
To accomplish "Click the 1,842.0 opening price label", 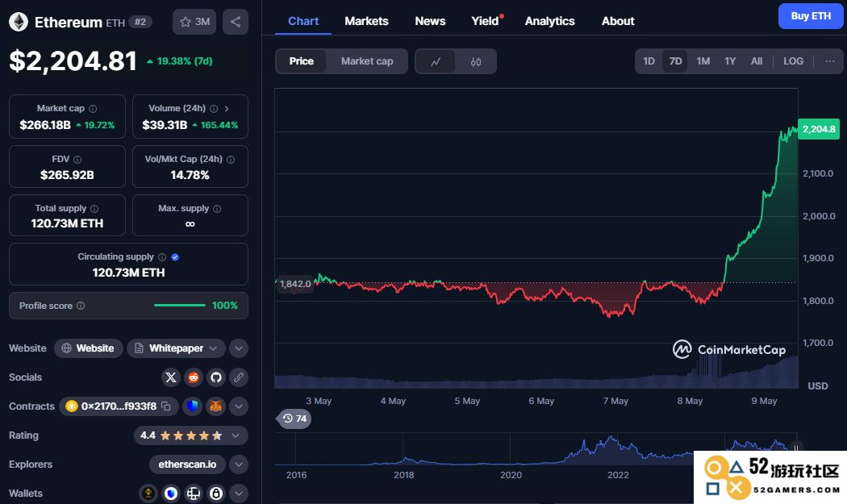I will [295, 284].
